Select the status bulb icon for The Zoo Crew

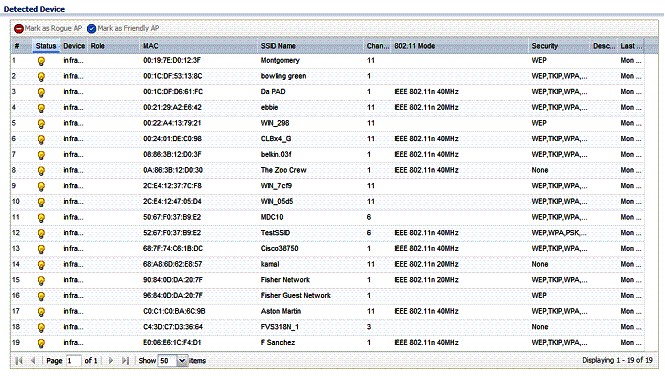point(41,171)
